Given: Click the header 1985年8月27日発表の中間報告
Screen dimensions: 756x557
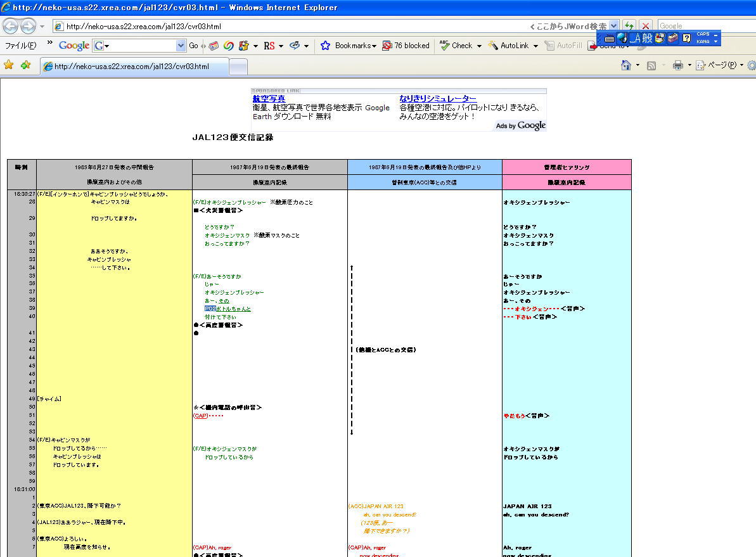Looking at the screenshot, I should click(114, 167).
